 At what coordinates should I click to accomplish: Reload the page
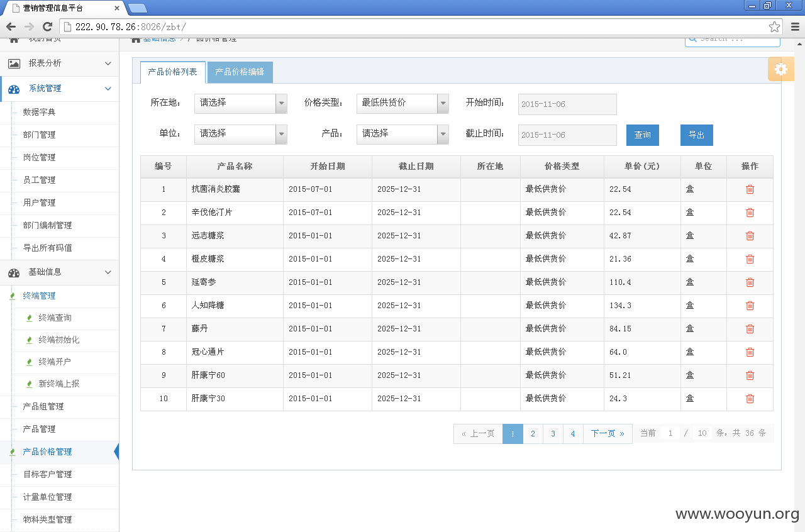click(47, 26)
